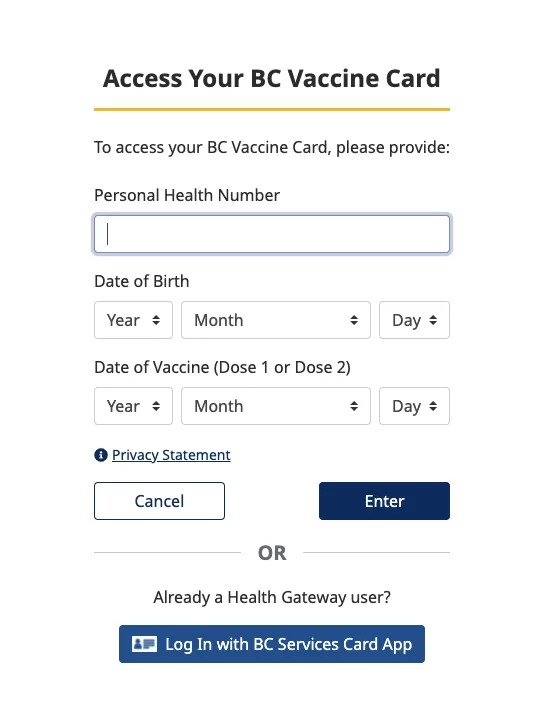Click the Date of Vaccine Year dropdown arrows
The image size is (542, 724).
point(156,406)
